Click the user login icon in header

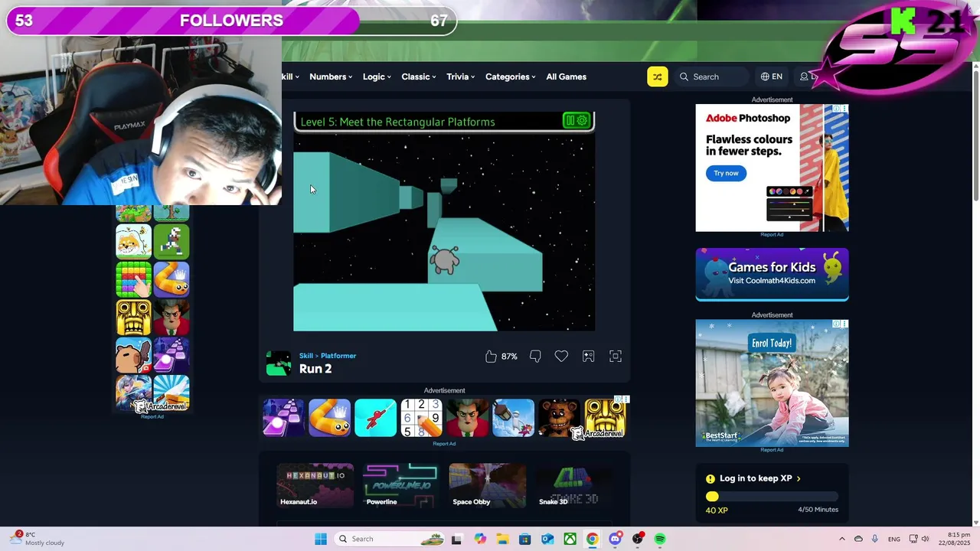804,77
